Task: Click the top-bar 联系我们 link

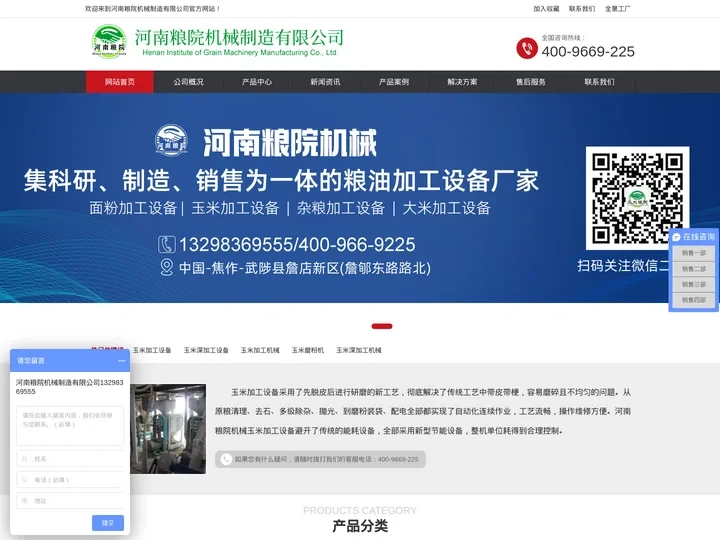Action: [582, 9]
